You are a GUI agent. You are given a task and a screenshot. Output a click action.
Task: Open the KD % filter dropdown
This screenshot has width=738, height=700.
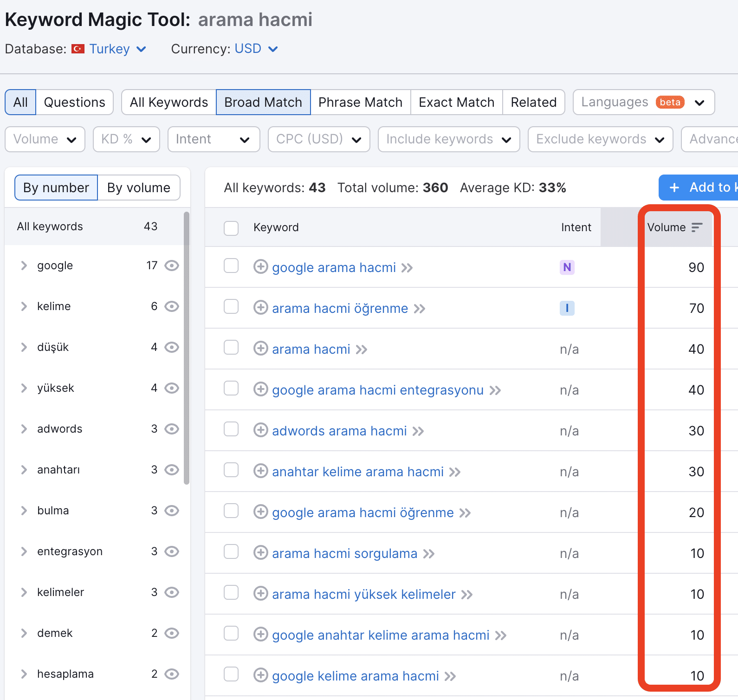point(126,139)
